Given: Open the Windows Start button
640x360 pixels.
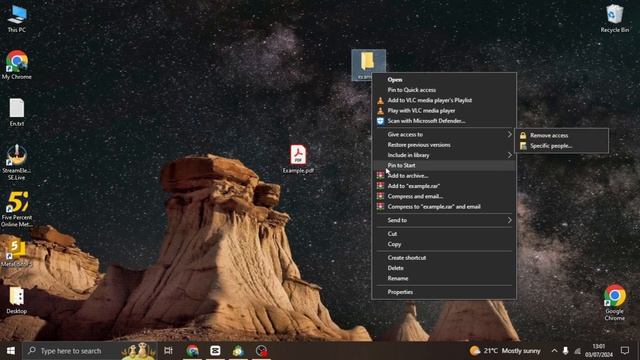Looking at the screenshot, I should tap(11, 351).
